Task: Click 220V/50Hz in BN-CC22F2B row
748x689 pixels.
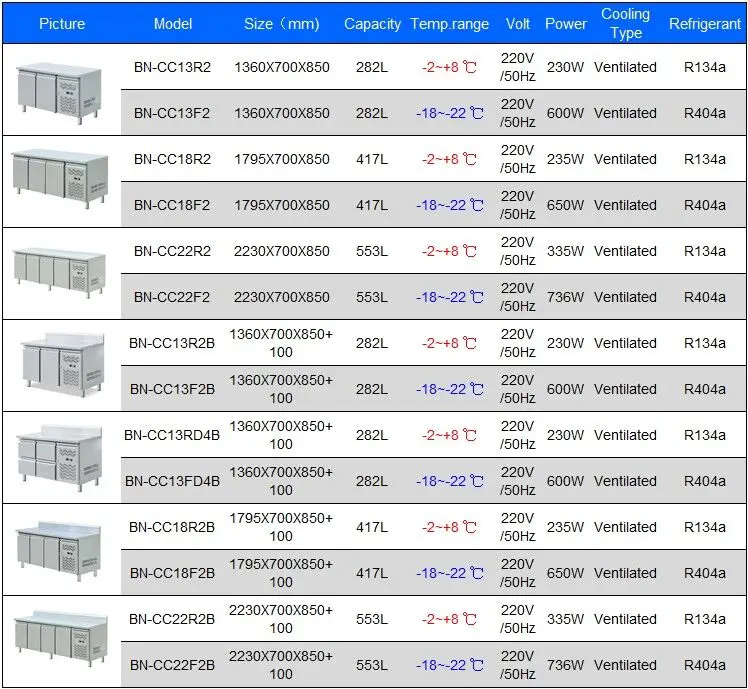Action: (518, 665)
